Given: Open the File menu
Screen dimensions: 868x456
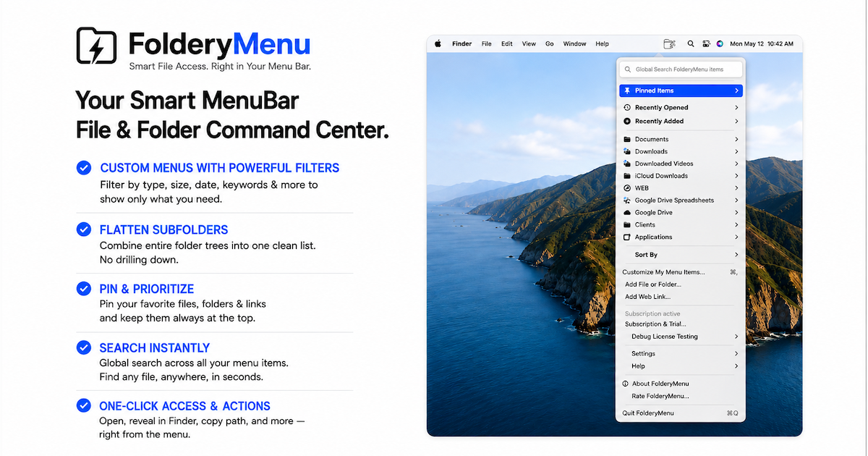Looking at the screenshot, I should click(487, 43).
